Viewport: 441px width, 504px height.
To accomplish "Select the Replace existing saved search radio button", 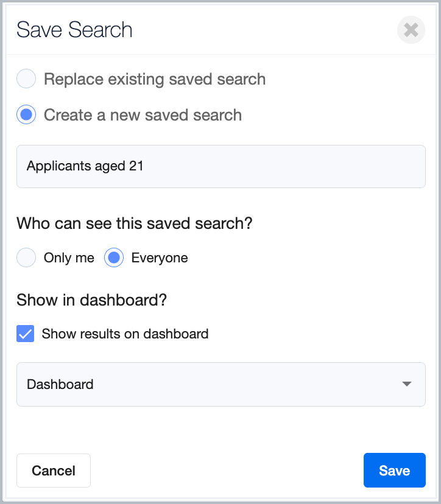I will 26,79.
